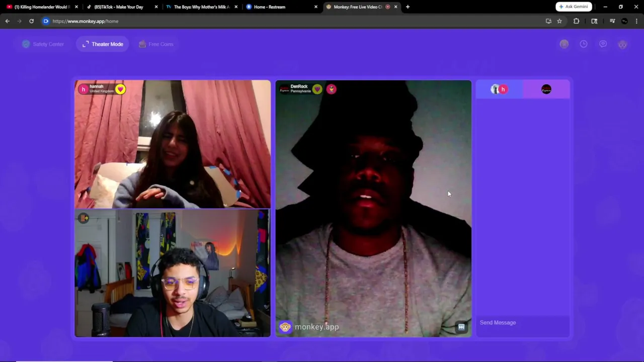The height and width of the screenshot is (362, 644).
Task: Click hannah's pink avatar in the video header
Action: point(83,89)
